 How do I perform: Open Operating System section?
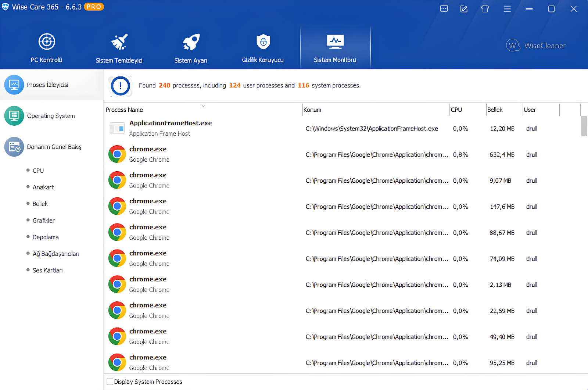coord(52,116)
